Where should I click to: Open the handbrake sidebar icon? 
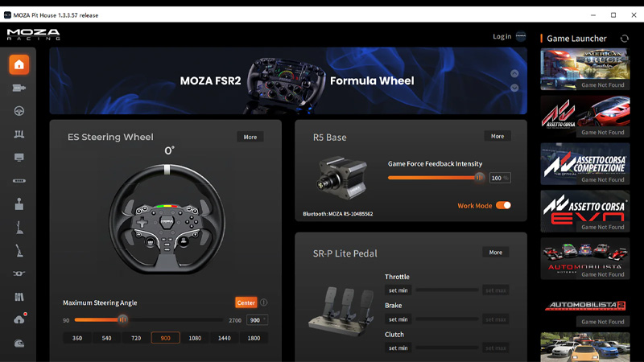click(x=19, y=250)
